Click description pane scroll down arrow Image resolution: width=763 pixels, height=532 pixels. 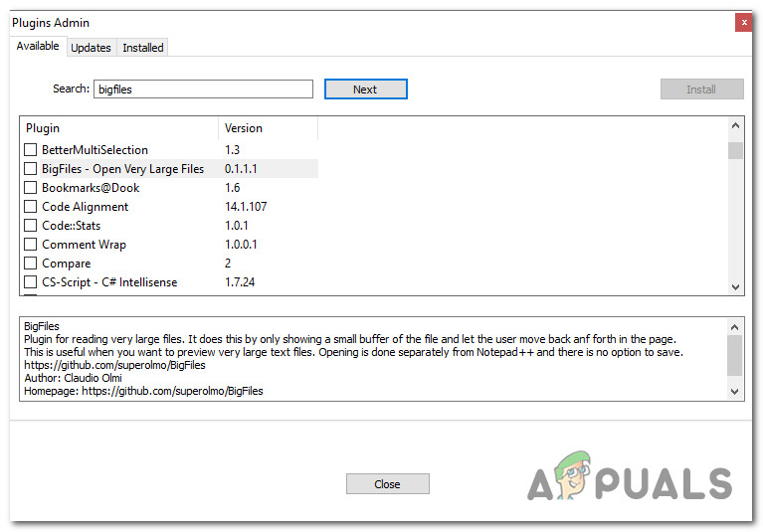pyautogui.click(x=735, y=392)
